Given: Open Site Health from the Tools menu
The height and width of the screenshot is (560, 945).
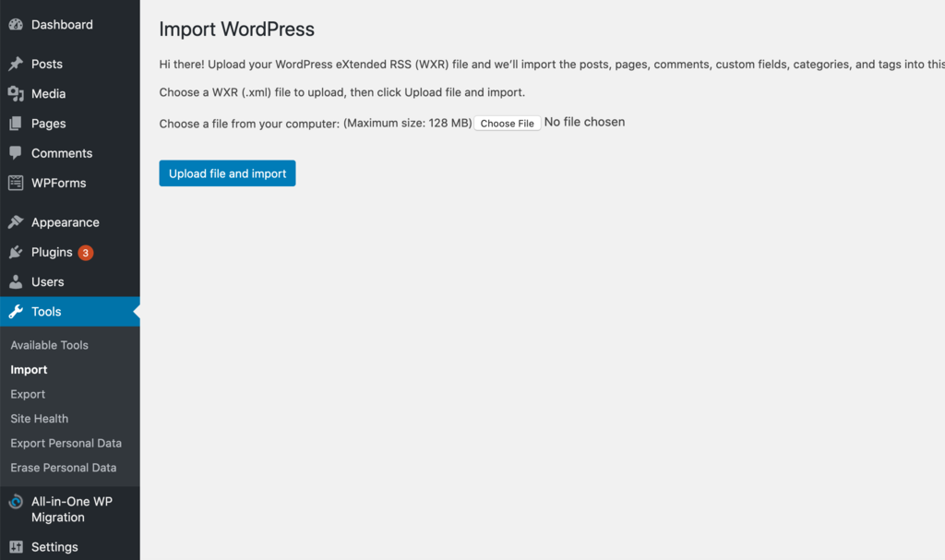Looking at the screenshot, I should (x=39, y=418).
